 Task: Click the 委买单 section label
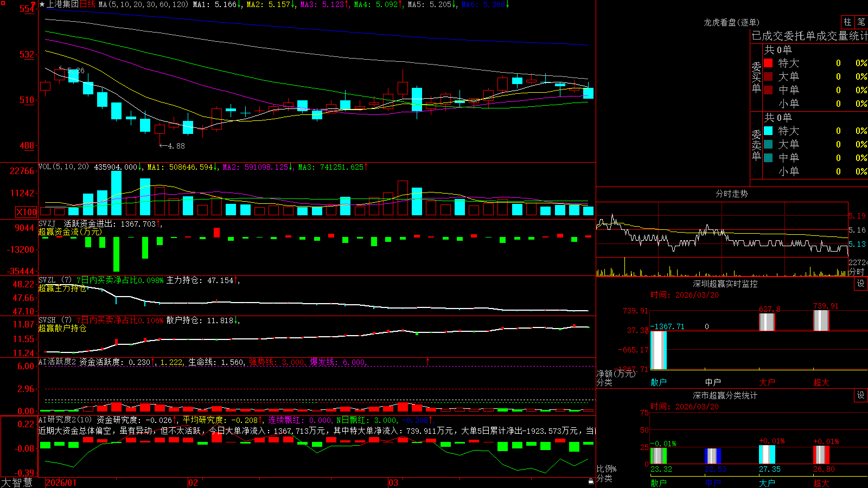tap(756, 78)
